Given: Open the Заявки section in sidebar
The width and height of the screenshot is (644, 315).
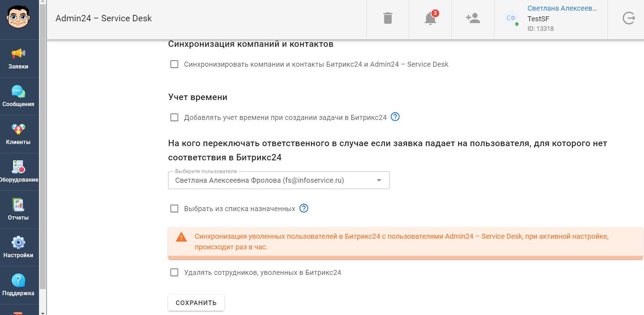Looking at the screenshot, I should [18, 59].
